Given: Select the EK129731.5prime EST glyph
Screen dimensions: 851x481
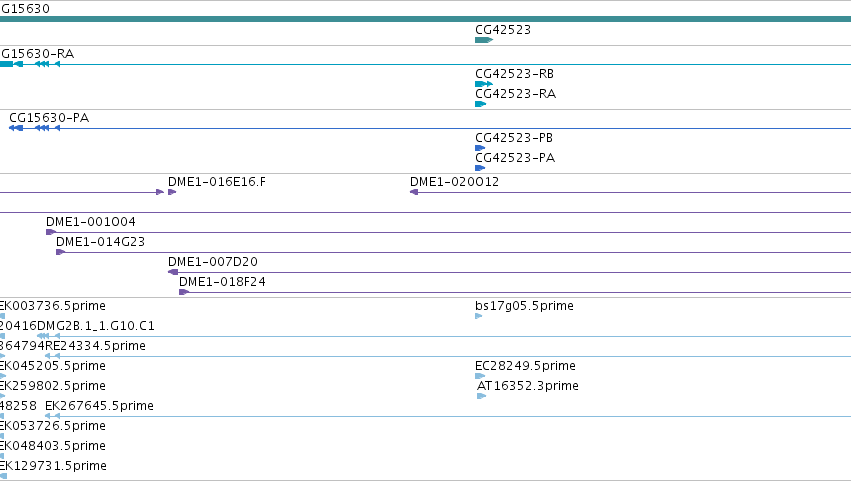Looking at the screenshot, I should pos(3,477).
